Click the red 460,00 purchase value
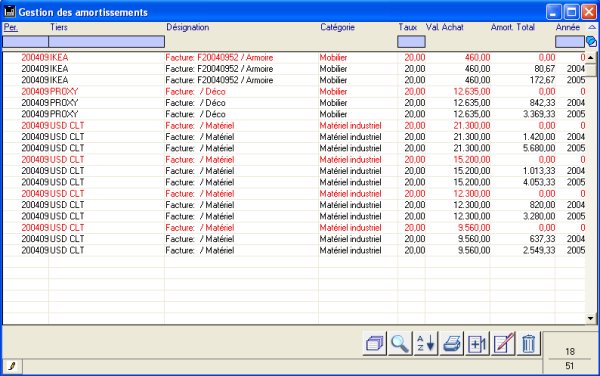Image resolution: width=600 pixels, height=376 pixels. [477, 58]
